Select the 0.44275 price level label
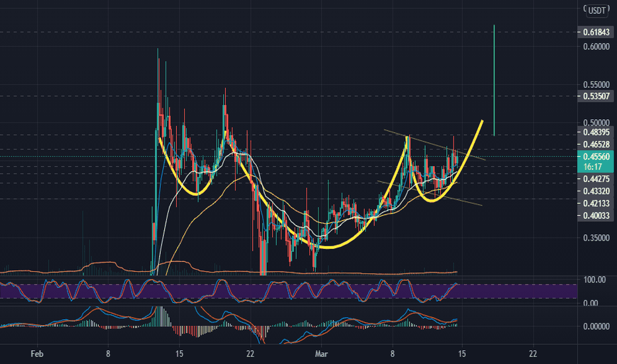Viewport: 617px width, 364px height. pyautogui.click(x=595, y=179)
